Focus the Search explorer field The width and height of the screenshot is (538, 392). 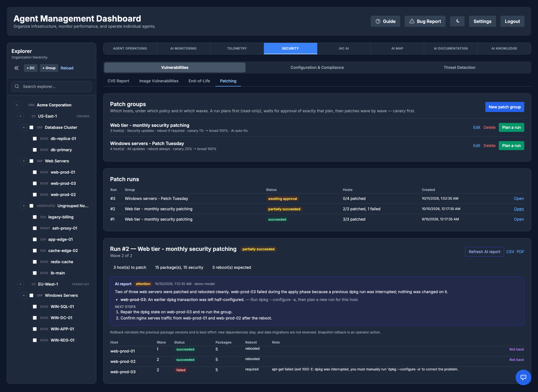coord(52,87)
